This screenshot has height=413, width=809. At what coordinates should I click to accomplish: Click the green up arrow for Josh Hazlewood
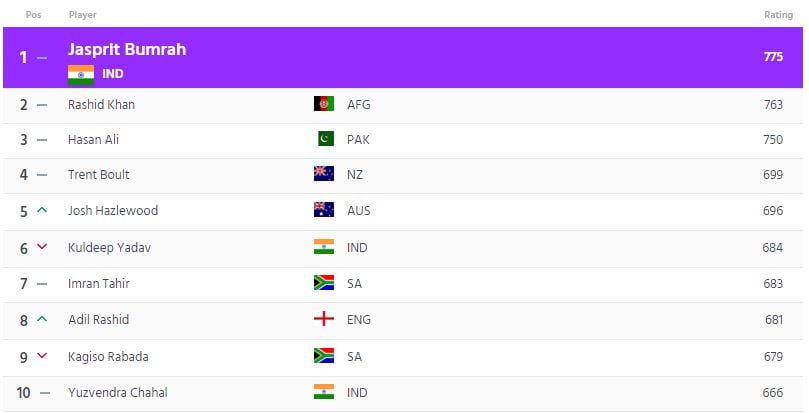(x=42, y=211)
